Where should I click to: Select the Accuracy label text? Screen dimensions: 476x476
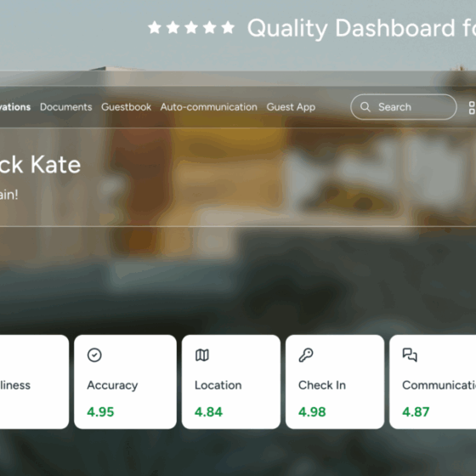[112, 386]
